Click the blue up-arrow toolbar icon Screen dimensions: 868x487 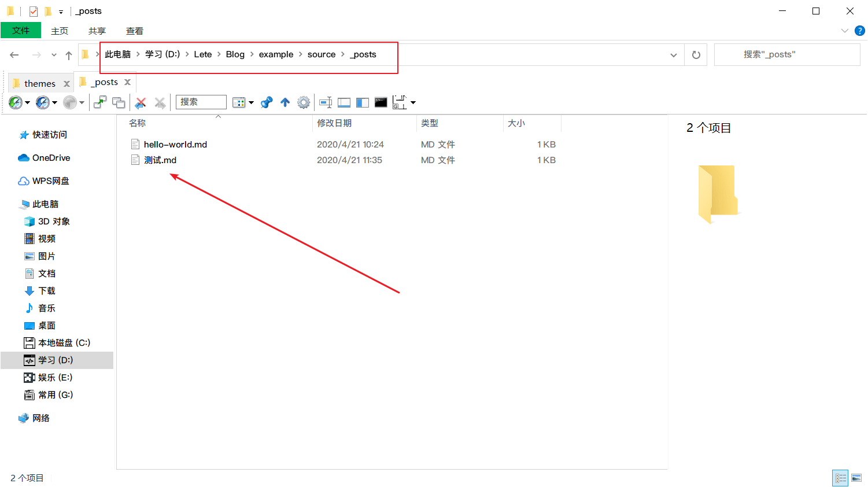pyautogui.click(x=285, y=103)
